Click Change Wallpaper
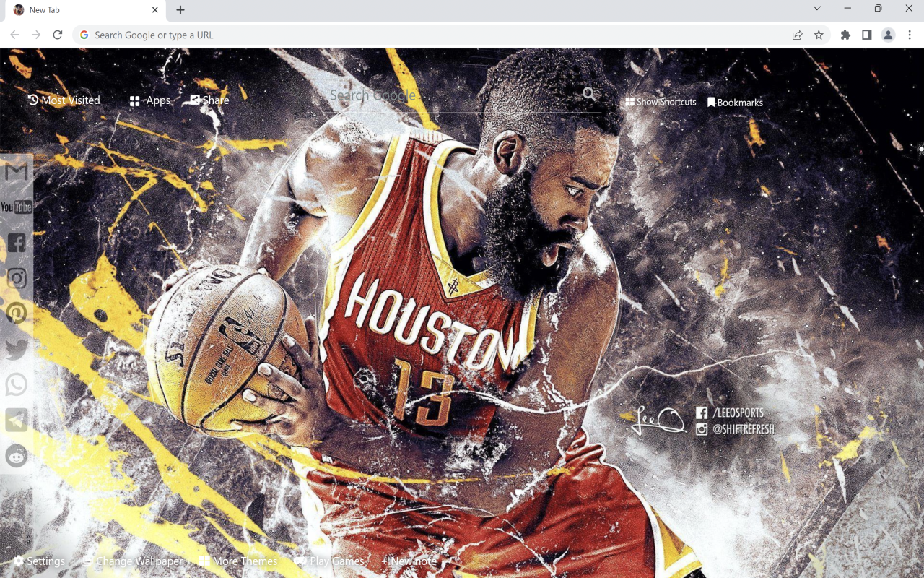Image resolution: width=924 pixels, height=578 pixels. pyautogui.click(x=132, y=561)
